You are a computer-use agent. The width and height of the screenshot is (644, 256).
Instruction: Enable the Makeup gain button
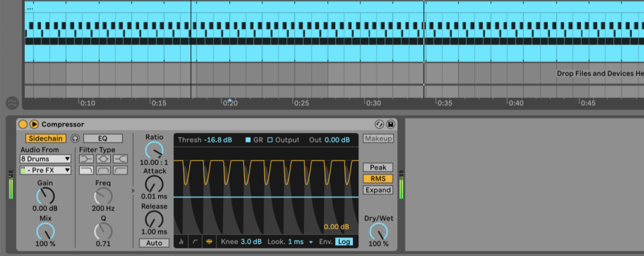[x=378, y=138]
